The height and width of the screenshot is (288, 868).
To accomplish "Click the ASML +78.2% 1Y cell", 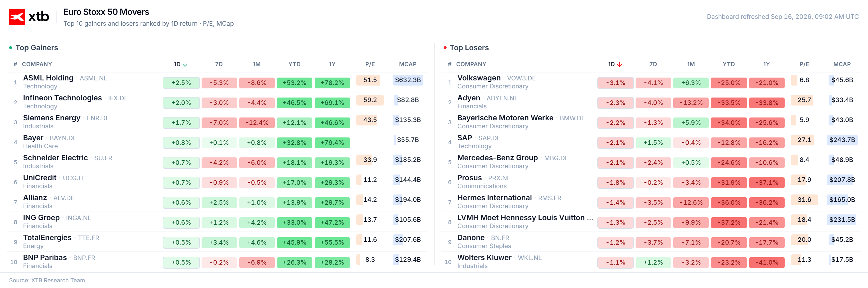I will pyautogui.click(x=332, y=83).
